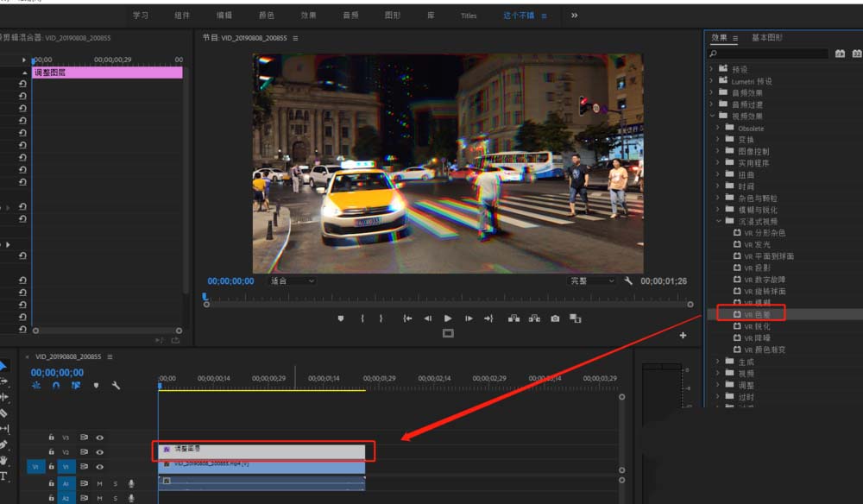Open the 完整 playback resolution dropdown
Image resolution: width=863 pixels, height=504 pixels.
click(592, 281)
